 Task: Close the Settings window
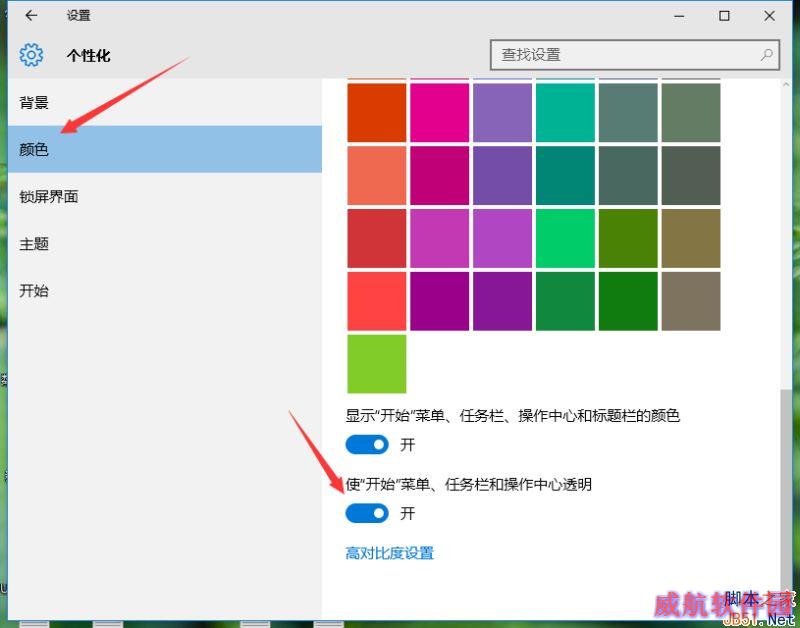pos(769,16)
